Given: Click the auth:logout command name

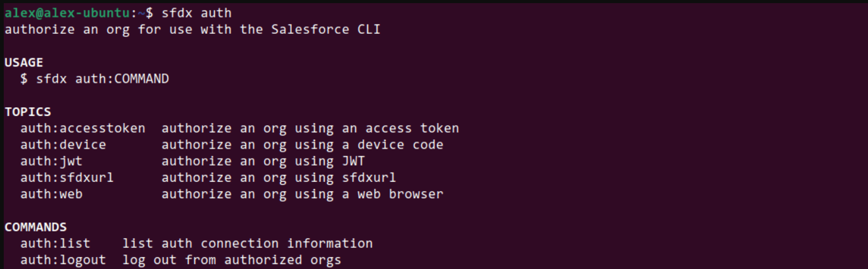Looking at the screenshot, I should click(x=63, y=260).
